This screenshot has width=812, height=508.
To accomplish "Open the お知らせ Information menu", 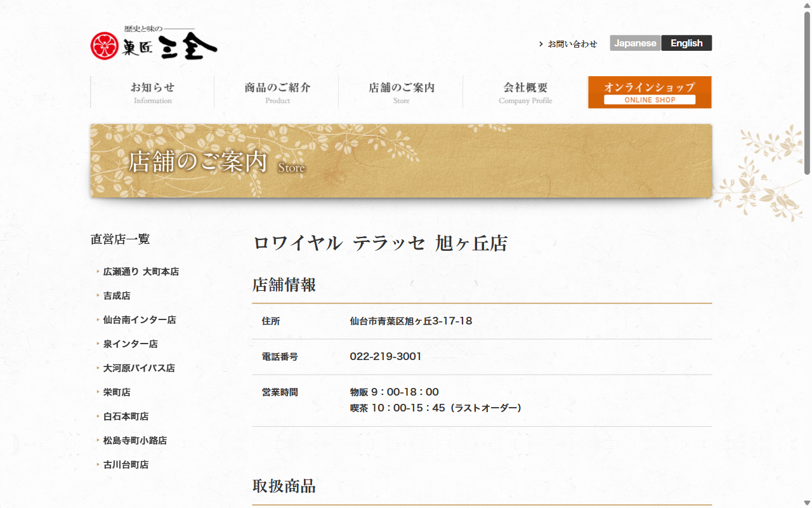I will point(152,92).
